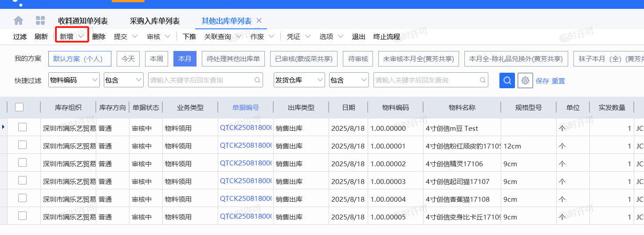The image size is (644, 235).
Task: Expand the 审核 dropdown arrow
Action: [x=167, y=36]
